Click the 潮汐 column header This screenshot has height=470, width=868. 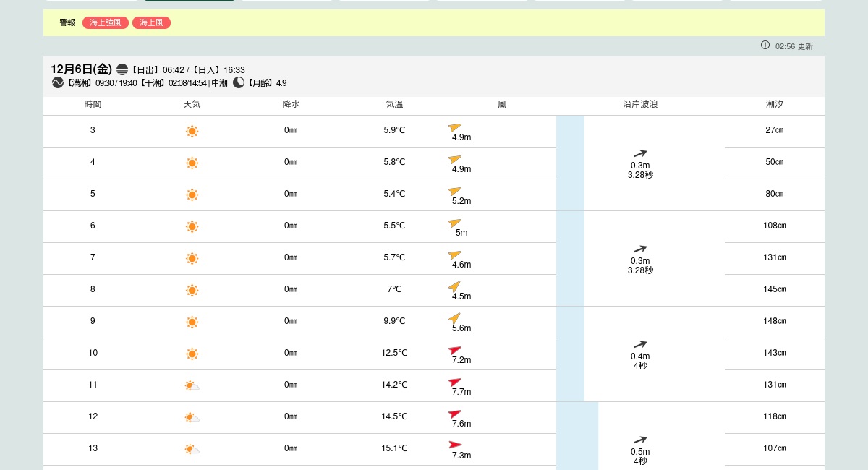[x=775, y=105]
